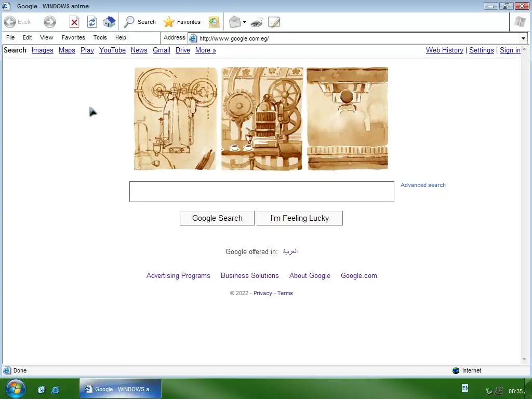Go to the Home page icon
Screen dimensions: 532x399
click(109, 22)
